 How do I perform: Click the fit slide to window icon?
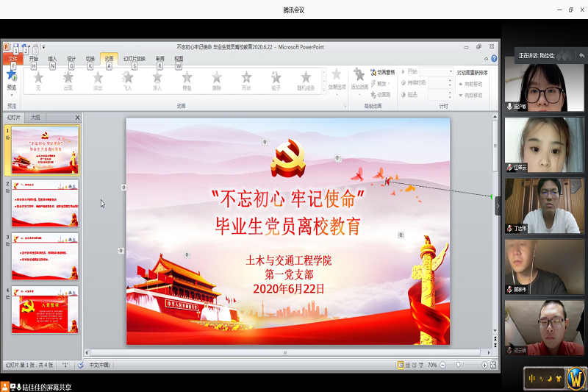pos(493,365)
